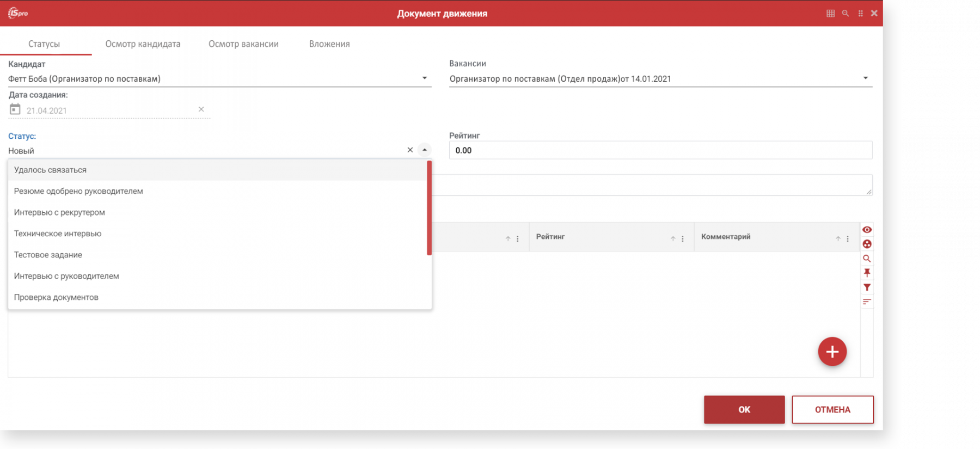Open the Вложения tab

click(329, 44)
